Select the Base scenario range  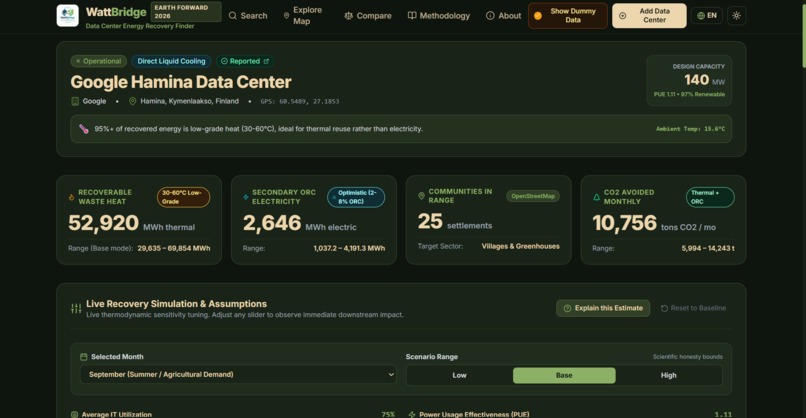(564, 375)
